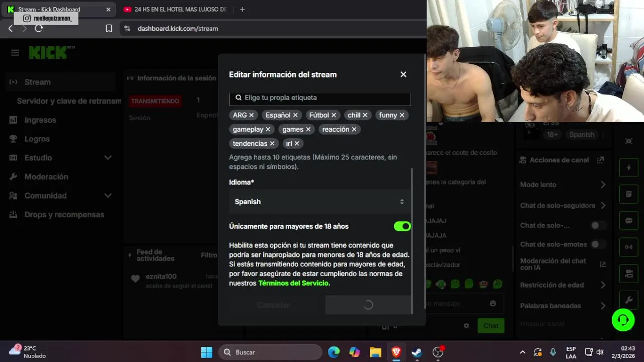Remove the Español tag
The image size is (644, 362).
tap(295, 115)
